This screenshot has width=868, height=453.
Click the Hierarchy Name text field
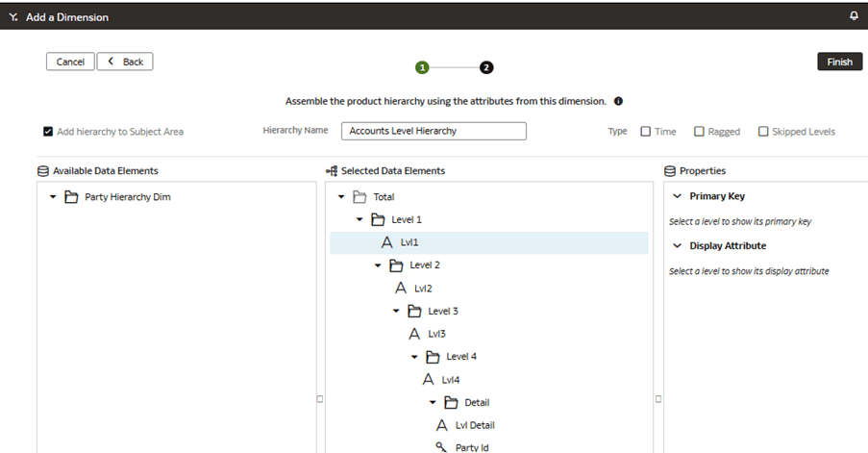pos(434,131)
